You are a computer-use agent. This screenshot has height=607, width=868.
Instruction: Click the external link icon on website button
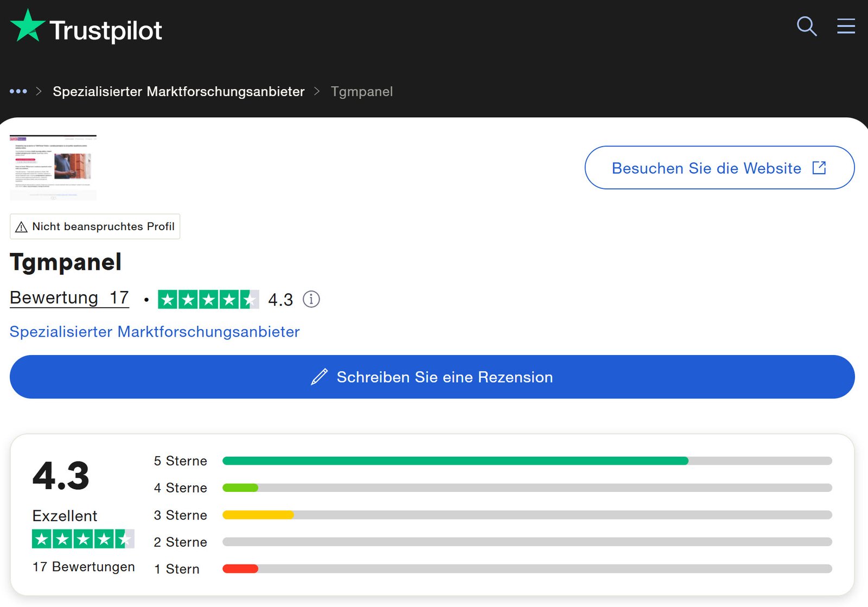tap(819, 168)
